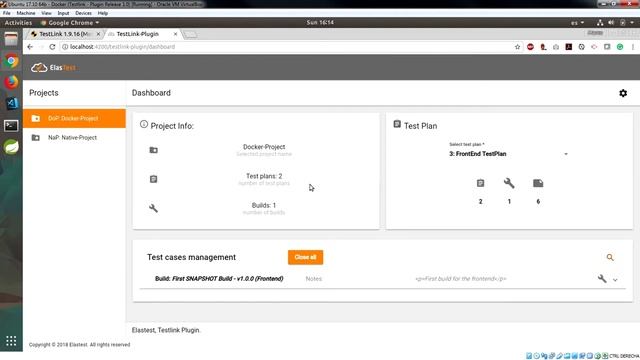Go back in browser history

[30, 47]
